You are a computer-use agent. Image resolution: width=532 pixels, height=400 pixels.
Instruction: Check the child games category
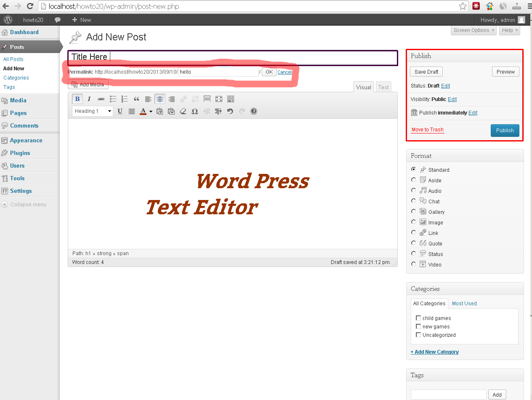click(418, 318)
